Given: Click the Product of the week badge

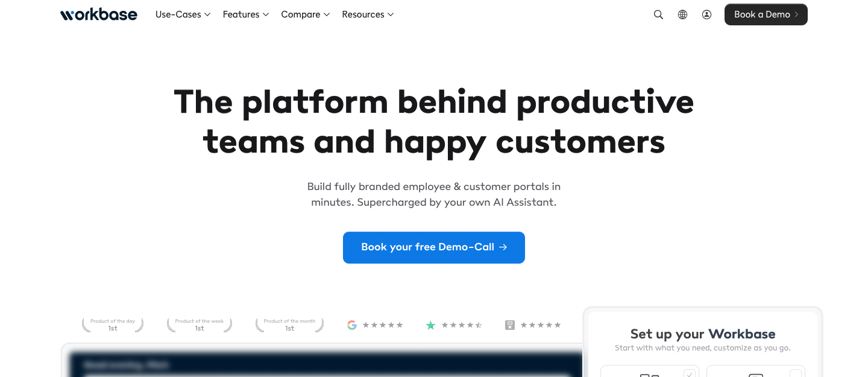Looking at the screenshot, I should coord(200,325).
